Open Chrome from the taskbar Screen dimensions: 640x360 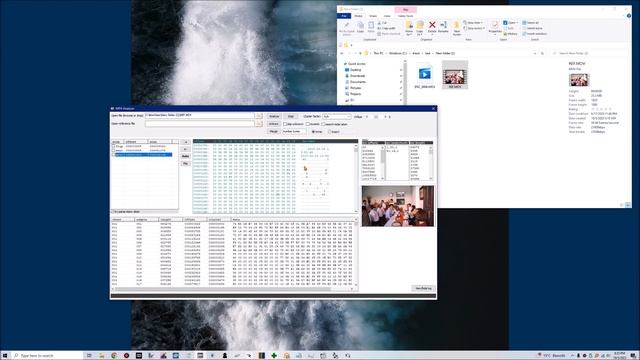coord(114,356)
